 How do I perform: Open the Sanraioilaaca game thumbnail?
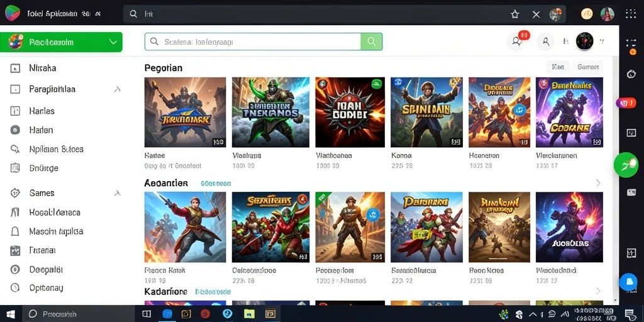(426, 227)
